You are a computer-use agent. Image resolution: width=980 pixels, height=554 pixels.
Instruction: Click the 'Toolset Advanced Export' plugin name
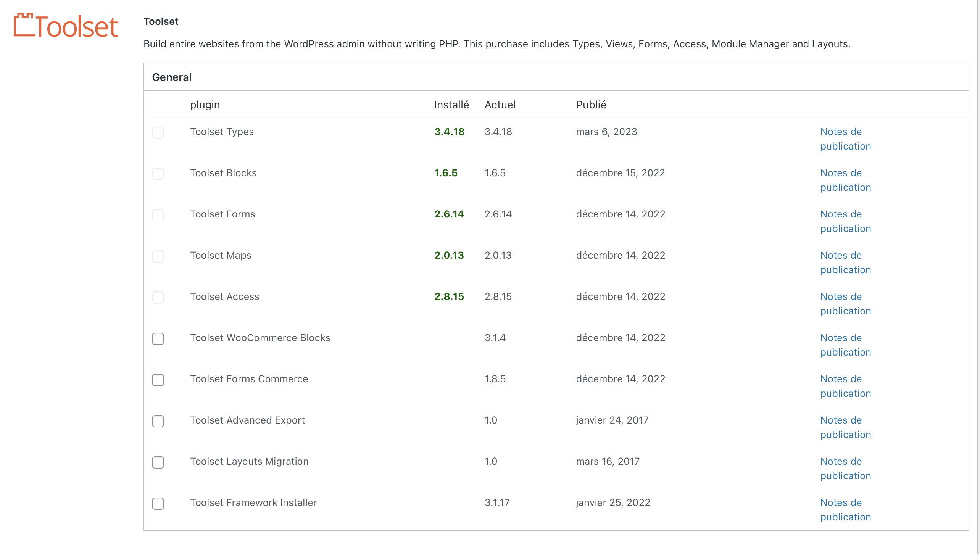247,420
